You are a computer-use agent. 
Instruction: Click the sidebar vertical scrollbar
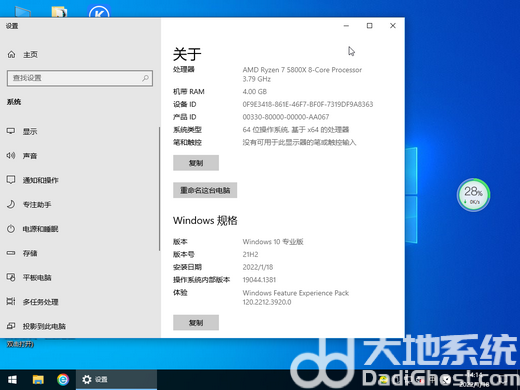[x=160, y=189]
